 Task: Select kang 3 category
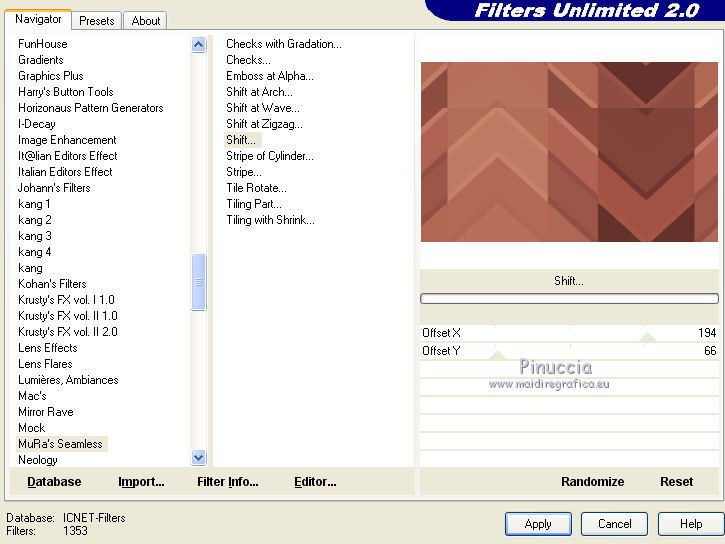coord(35,236)
